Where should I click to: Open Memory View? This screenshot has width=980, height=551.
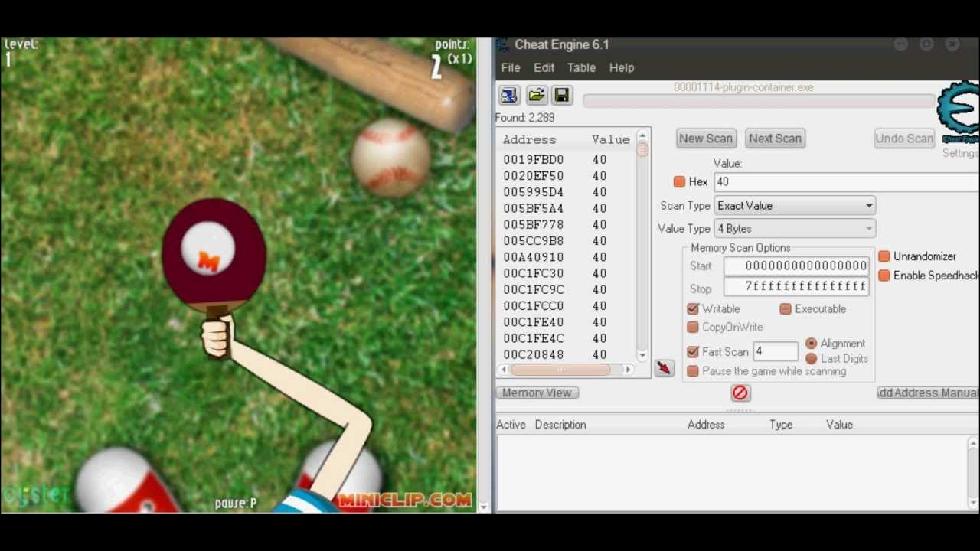click(x=537, y=393)
